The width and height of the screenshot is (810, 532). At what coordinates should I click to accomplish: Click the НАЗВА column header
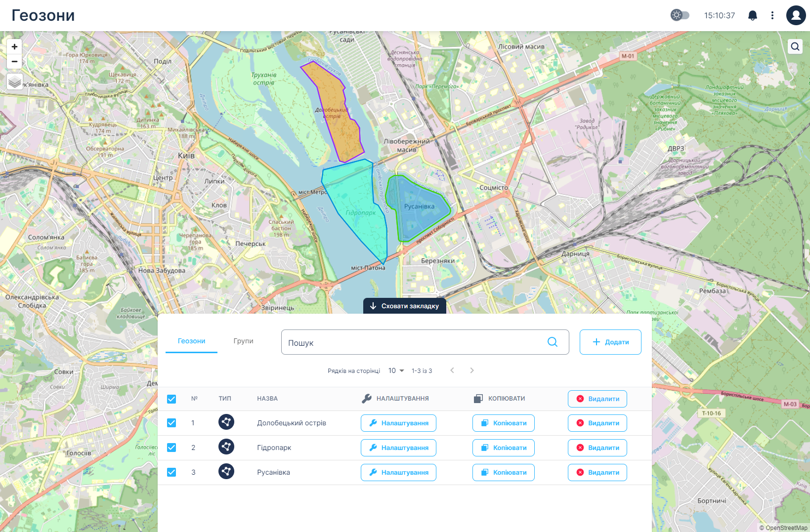click(x=267, y=399)
